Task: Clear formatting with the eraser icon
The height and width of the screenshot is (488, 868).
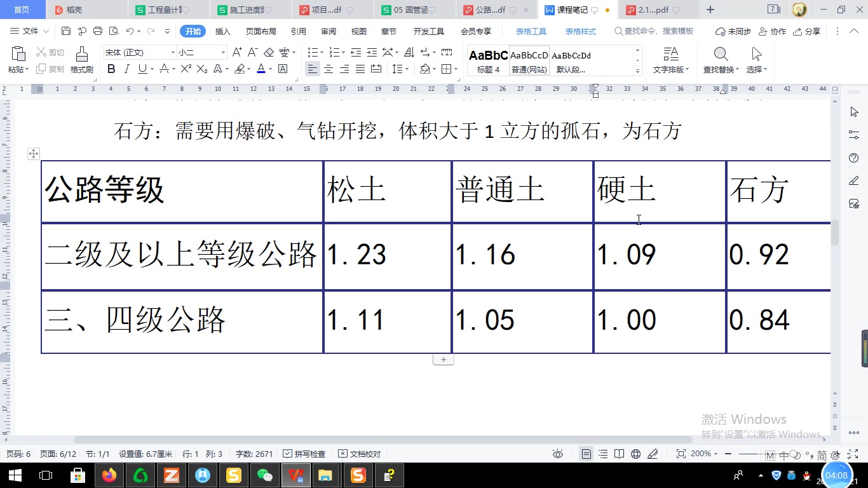Action: tap(269, 53)
